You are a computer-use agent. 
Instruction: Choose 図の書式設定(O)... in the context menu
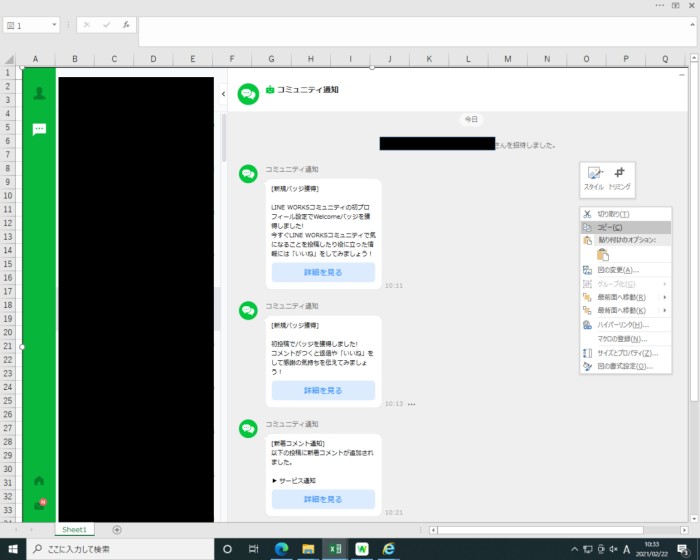tap(626, 366)
